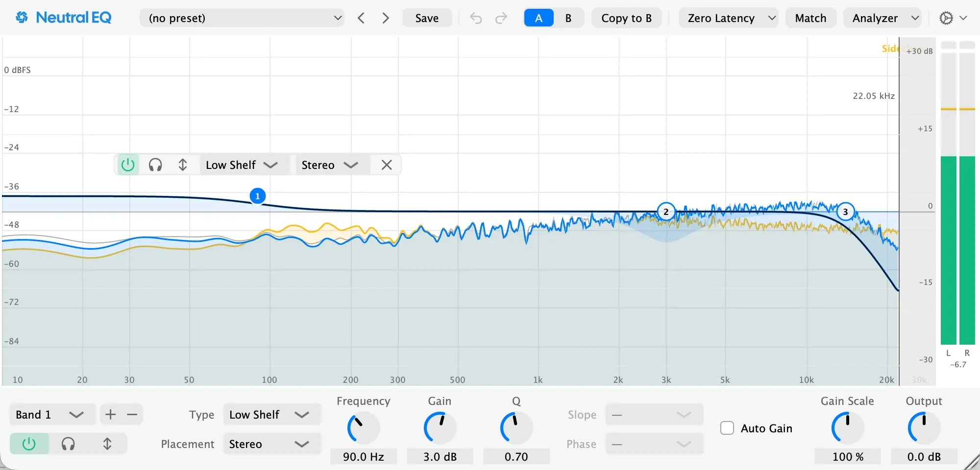Close the floating band panel with X
This screenshot has height=470, width=980.
[x=387, y=165]
